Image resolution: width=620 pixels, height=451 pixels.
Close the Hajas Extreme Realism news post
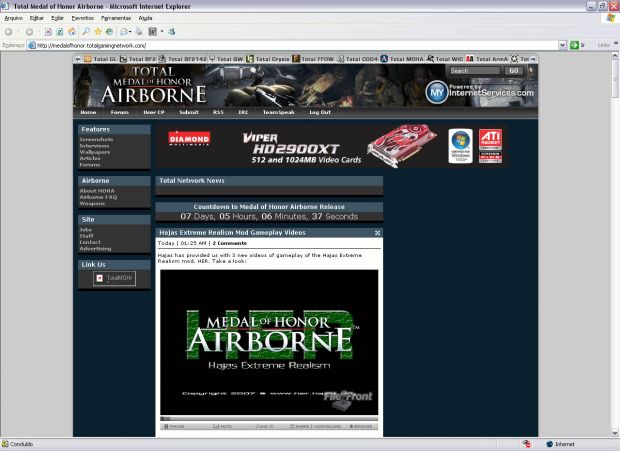[377, 233]
